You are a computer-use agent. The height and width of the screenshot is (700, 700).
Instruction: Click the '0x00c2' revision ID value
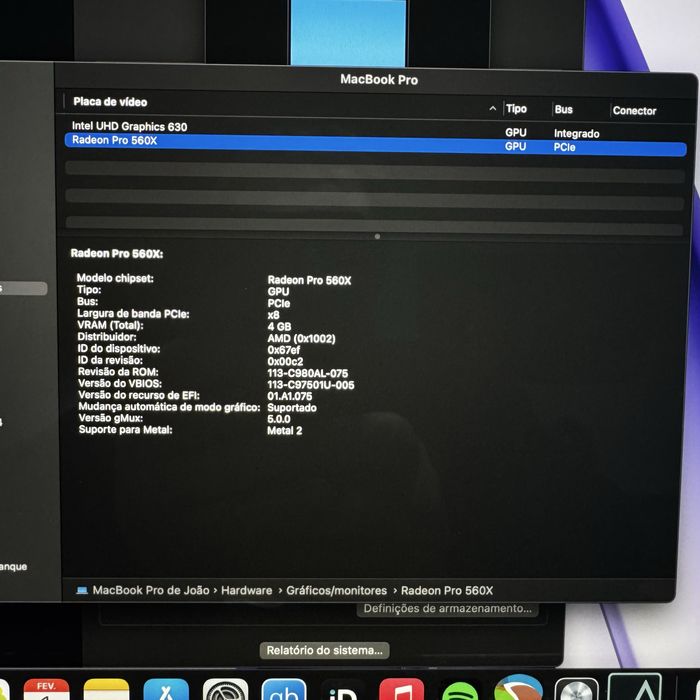point(285,362)
